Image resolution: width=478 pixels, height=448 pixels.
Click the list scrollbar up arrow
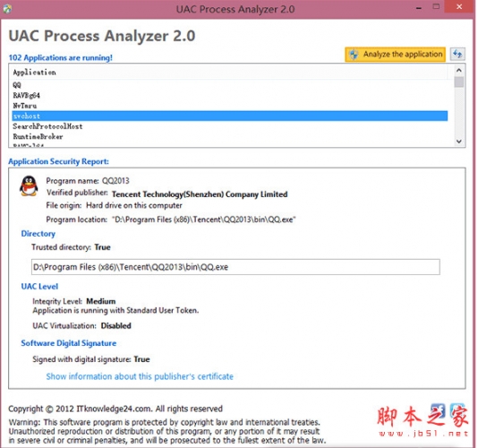(459, 70)
